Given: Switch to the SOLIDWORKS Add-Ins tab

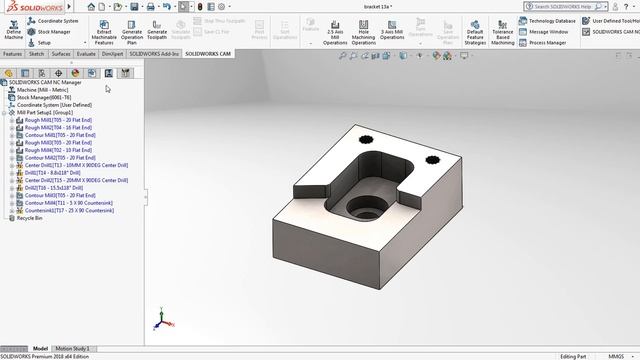Looking at the screenshot, I should [154, 54].
